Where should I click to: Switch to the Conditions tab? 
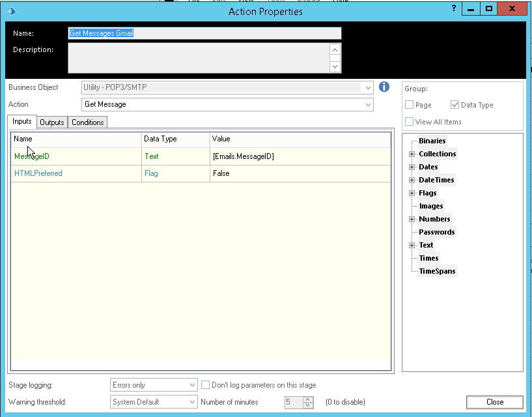pos(88,122)
